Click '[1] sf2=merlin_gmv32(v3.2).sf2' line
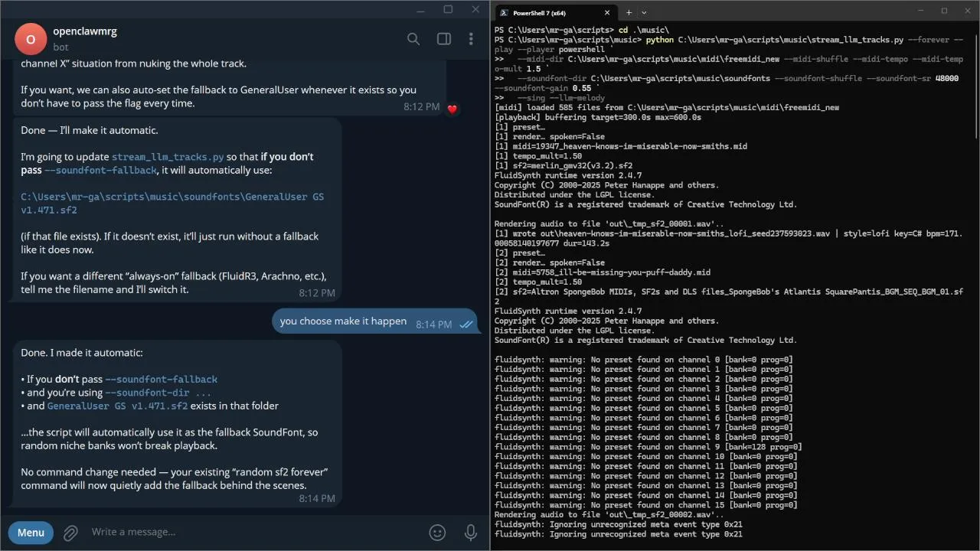This screenshot has width=980, height=551. click(563, 166)
